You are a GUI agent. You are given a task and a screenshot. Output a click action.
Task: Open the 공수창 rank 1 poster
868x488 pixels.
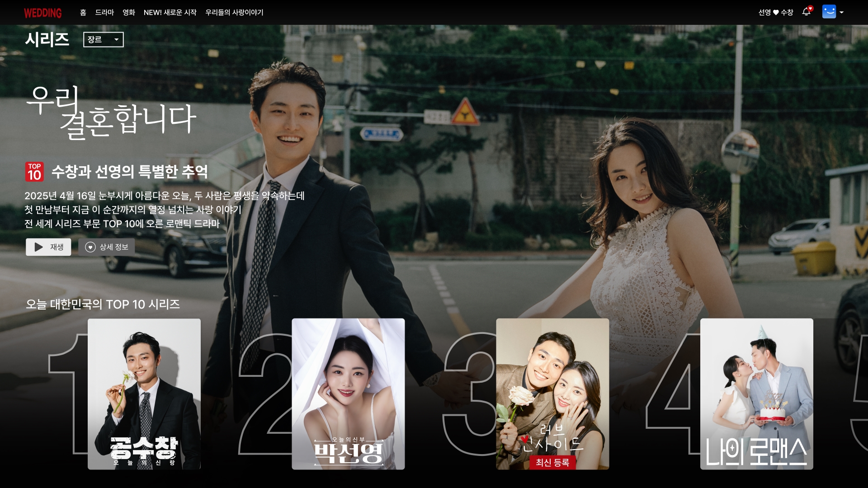144,394
